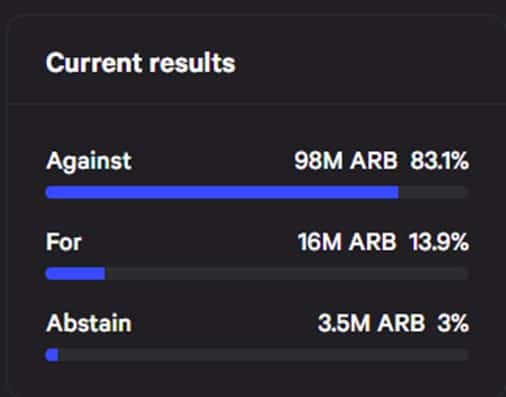Click unfilled gray part of For bar
506x397 pixels.
tap(287, 274)
